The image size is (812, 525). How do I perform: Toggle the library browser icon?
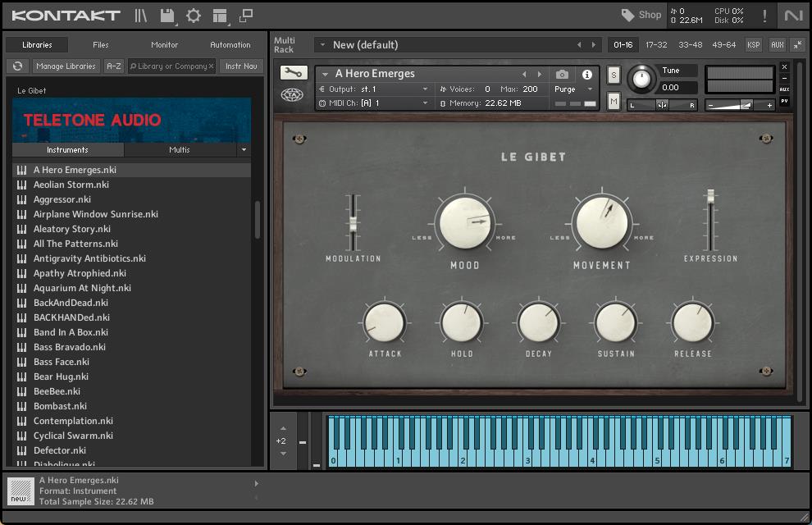(x=141, y=16)
